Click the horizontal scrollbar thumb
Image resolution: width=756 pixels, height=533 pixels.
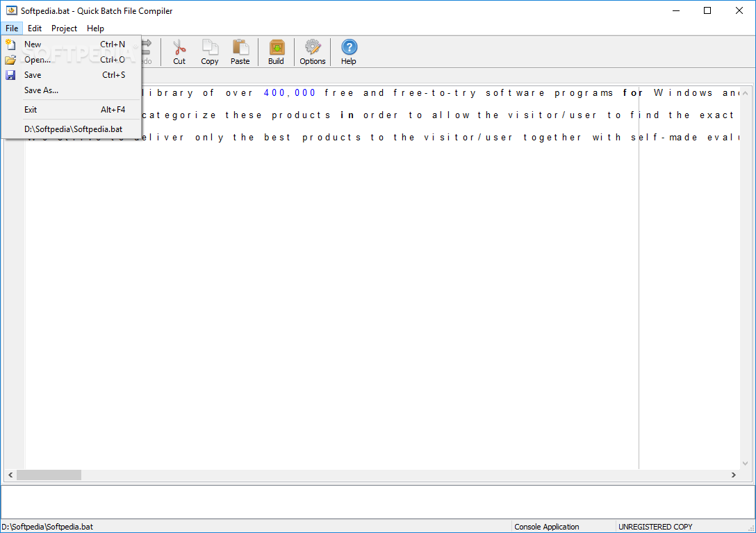[49, 475]
